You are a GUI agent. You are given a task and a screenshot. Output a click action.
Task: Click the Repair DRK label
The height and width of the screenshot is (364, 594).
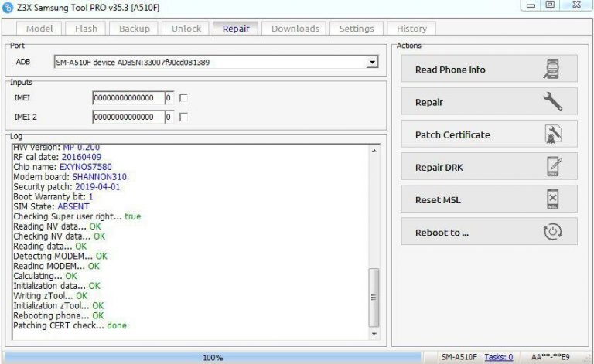click(x=439, y=167)
